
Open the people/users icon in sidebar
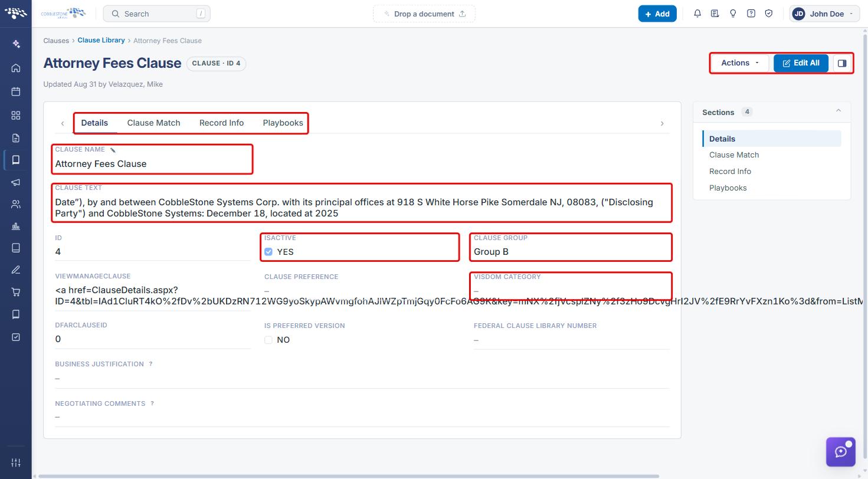tap(16, 205)
